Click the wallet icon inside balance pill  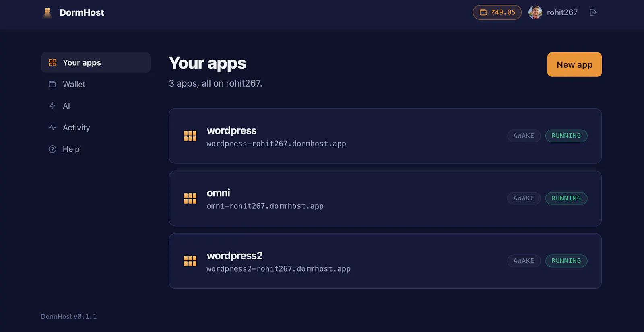point(483,12)
